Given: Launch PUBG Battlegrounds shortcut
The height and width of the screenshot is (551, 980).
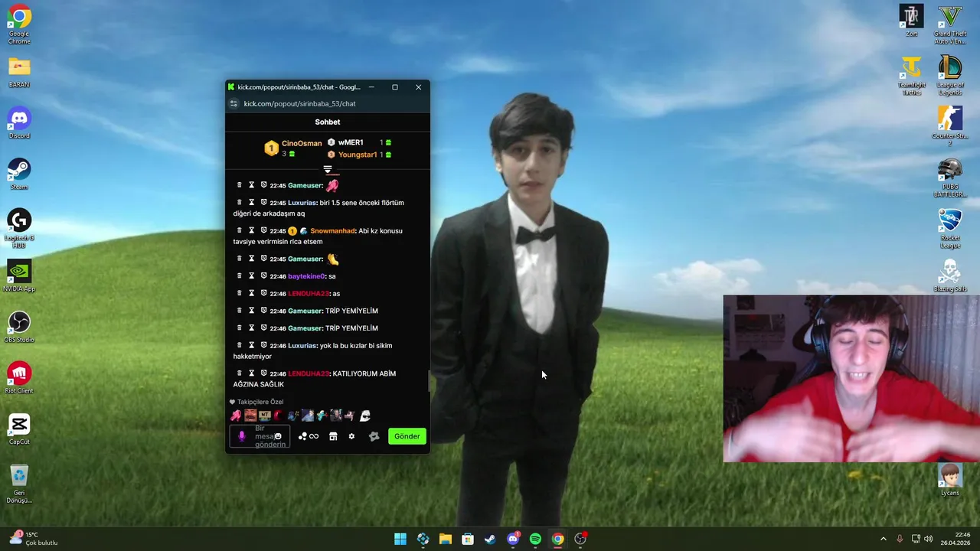Looking at the screenshot, I should (950, 178).
